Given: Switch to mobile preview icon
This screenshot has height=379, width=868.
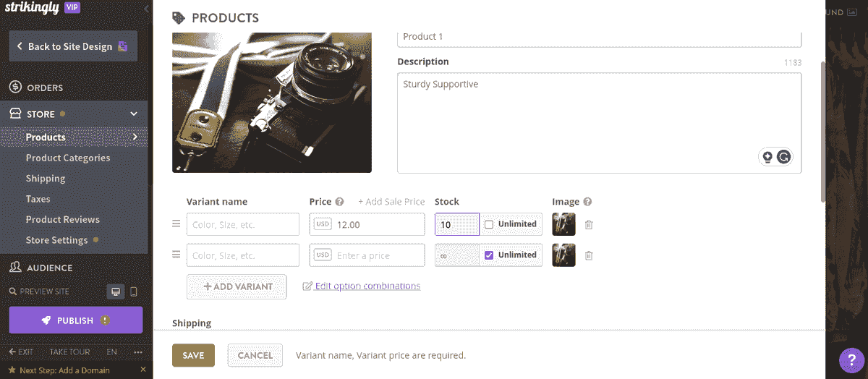Looking at the screenshot, I should [134, 291].
